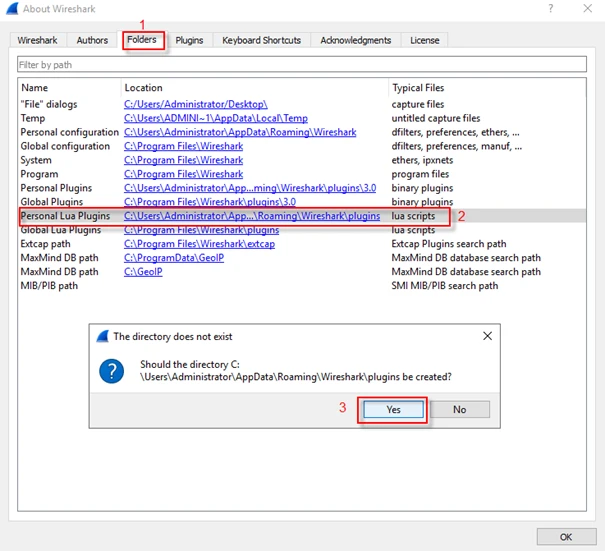Show the License tab
Image resolution: width=605 pixels, height=551 pixels.
tap(425, 40)
